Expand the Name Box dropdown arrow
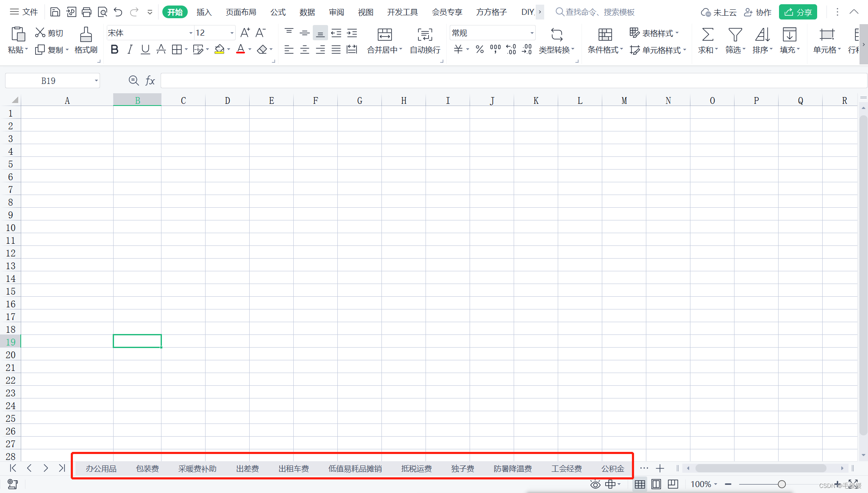868x493 pixels. (96, 81)
